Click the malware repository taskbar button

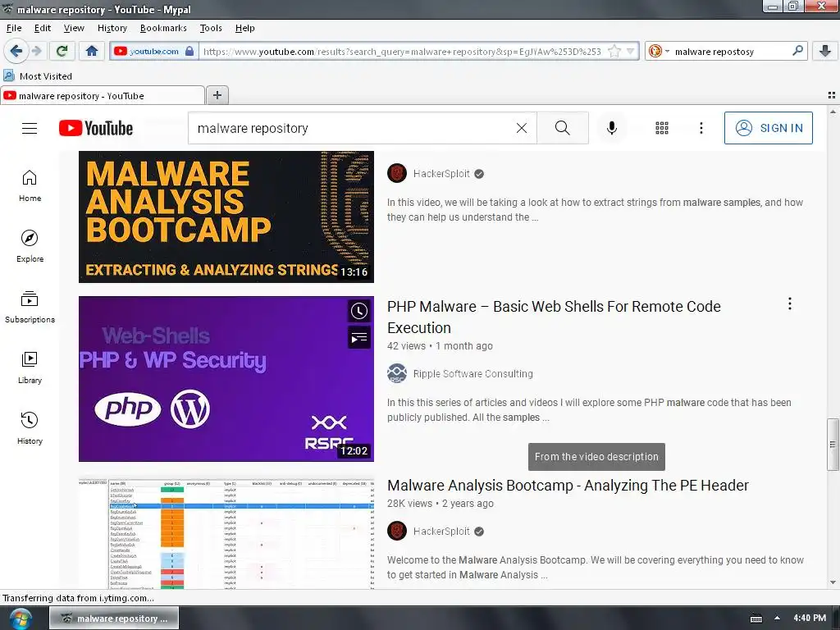tap(114, 619)
